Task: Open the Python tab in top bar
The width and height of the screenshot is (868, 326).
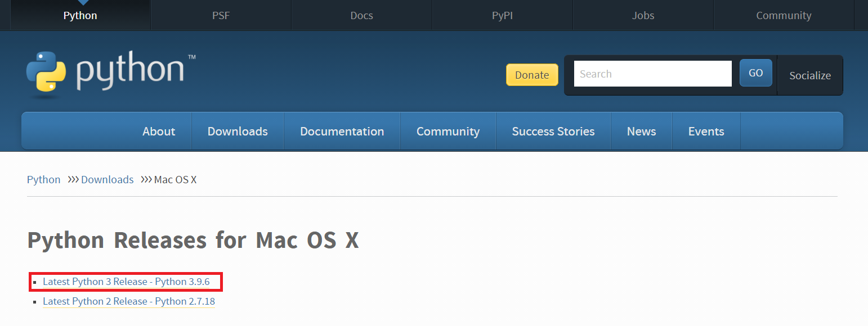Action: [x=80, y=15]
